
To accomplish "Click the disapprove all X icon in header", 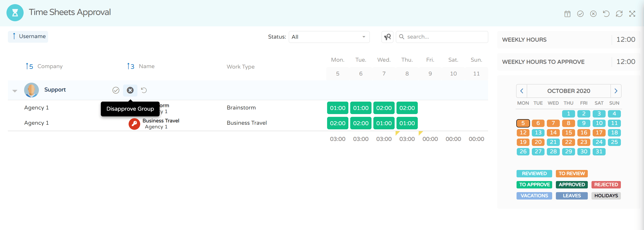I will click(x=593, y=14).
